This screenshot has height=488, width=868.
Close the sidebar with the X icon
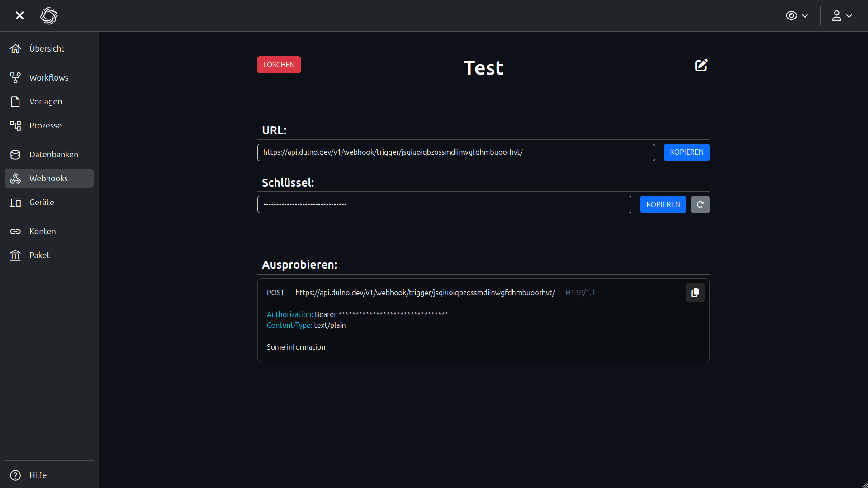(19, 16)
